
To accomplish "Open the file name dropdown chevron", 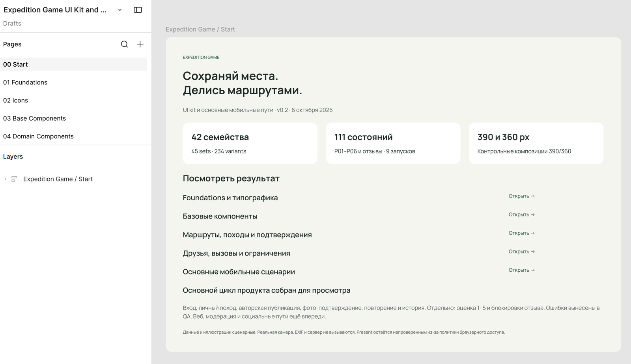I will (120, 10).
